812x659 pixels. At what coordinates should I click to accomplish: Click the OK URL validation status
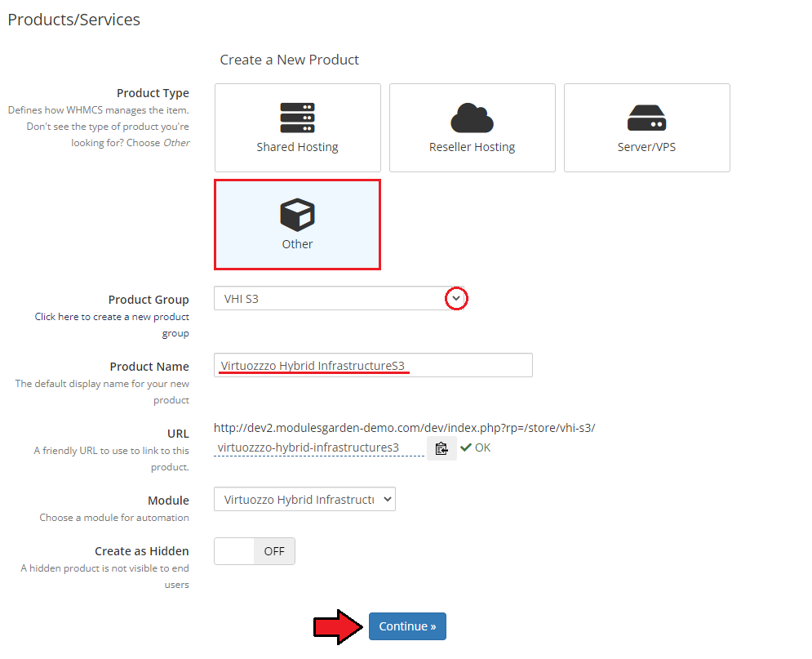[476, 447]
